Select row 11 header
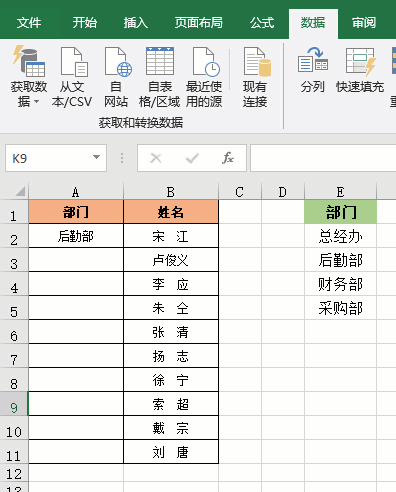The width and height of the screenshot is (396, 492). 14,452
